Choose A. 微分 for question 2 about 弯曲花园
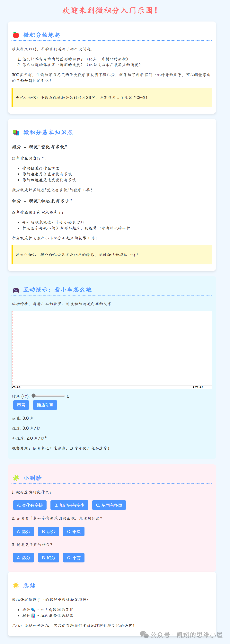Screen dimensions: 230x644 pos(23,532)
